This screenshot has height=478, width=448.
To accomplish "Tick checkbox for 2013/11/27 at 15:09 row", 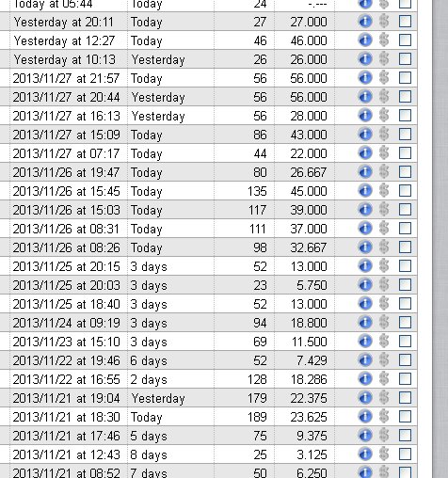I will click(405, 134).
